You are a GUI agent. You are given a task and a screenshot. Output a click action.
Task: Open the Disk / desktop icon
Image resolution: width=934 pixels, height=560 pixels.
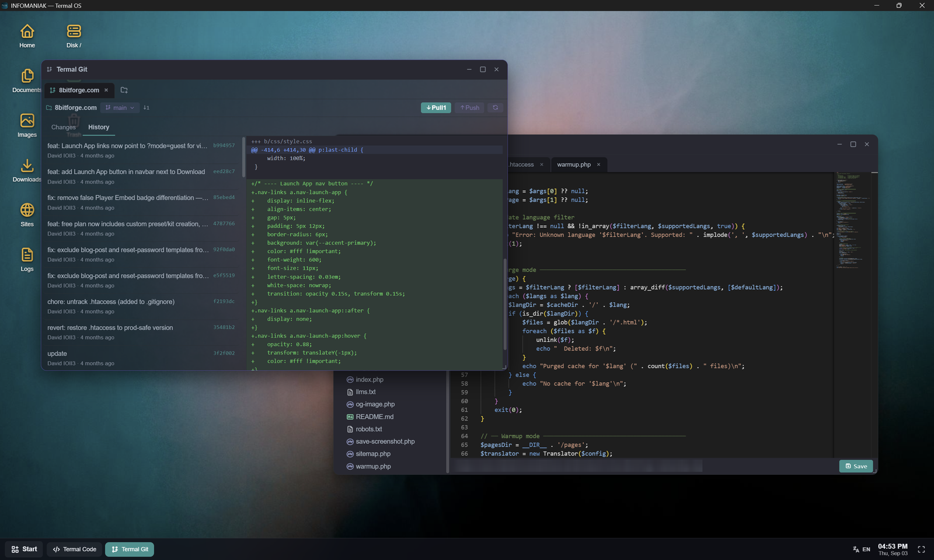[x=74, y=36]
